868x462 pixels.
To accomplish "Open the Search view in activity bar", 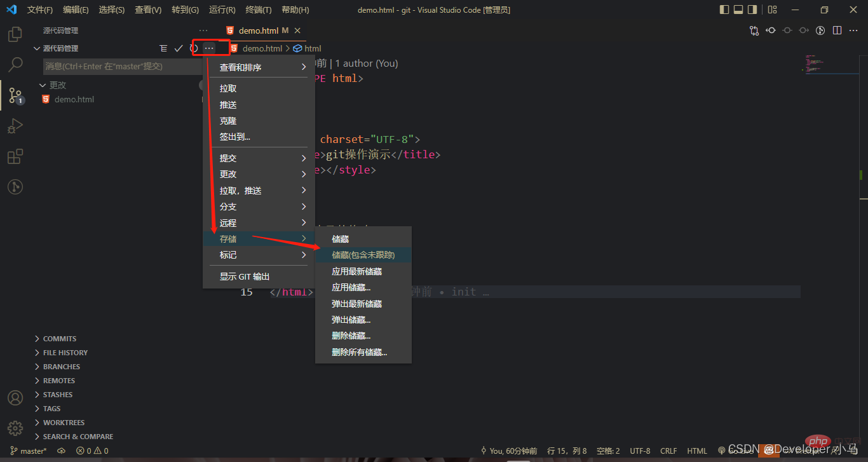I will coord(15,65).
